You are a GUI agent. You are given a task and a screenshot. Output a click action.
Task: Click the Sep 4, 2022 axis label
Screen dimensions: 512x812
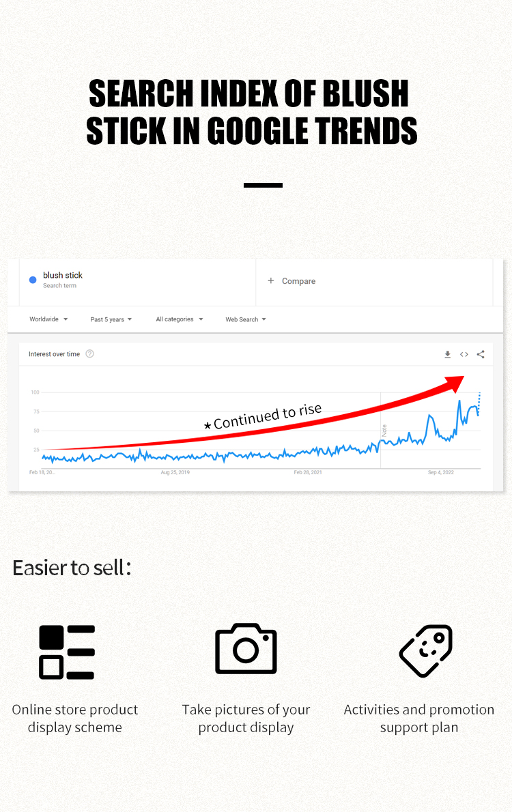tap(441, 472)
